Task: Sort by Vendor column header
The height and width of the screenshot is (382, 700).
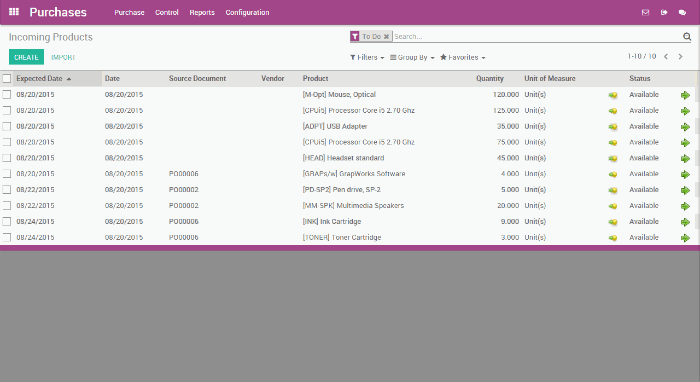Action: pos(273,79)
